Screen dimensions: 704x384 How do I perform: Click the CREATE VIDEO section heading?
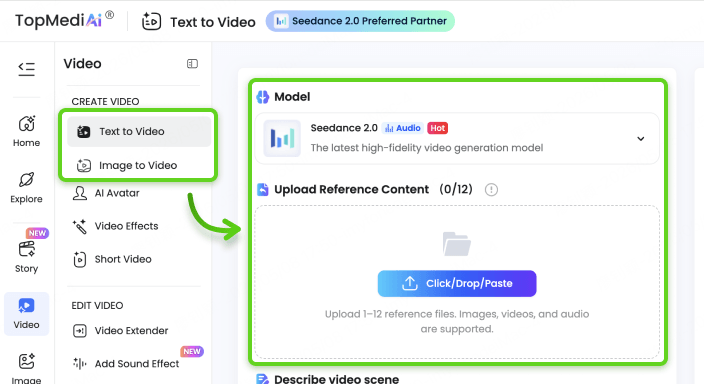tap(106, 102)
